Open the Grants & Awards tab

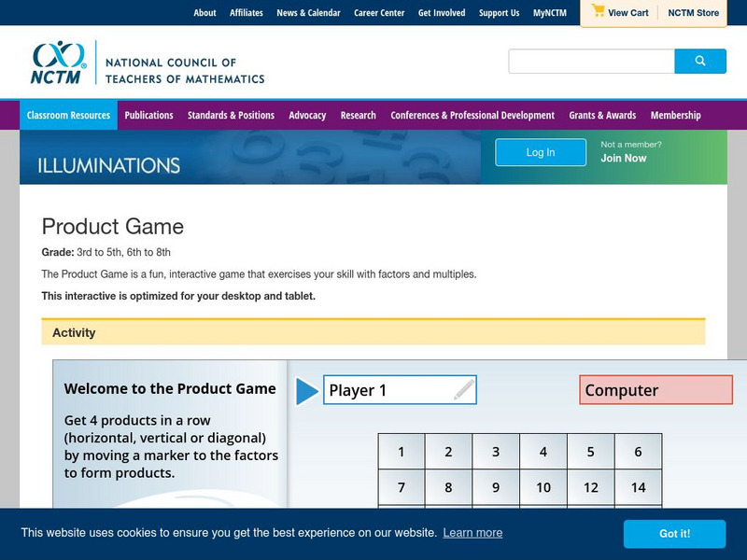[x=602, y=115]
